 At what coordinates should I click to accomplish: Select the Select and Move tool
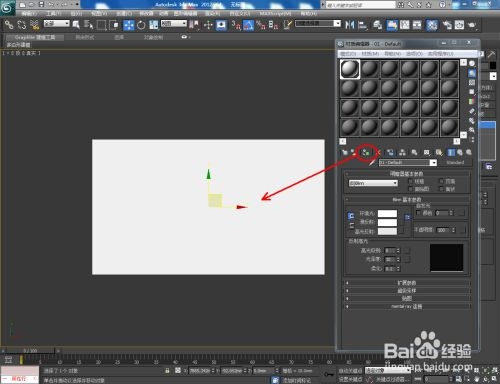(129, 25)
